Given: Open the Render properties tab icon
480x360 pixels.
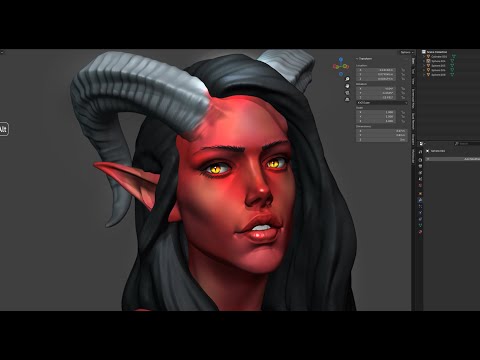Looking at the screenshot, I should pyautogui.click(x=420, y=160).
